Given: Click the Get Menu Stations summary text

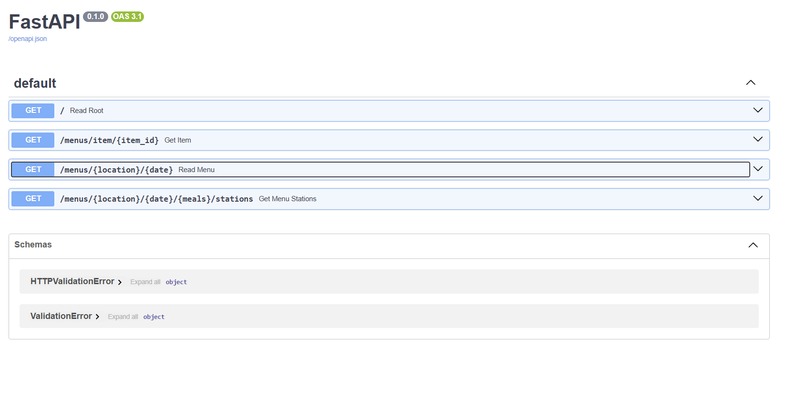Looking at the screenshot, I should 287,198.
